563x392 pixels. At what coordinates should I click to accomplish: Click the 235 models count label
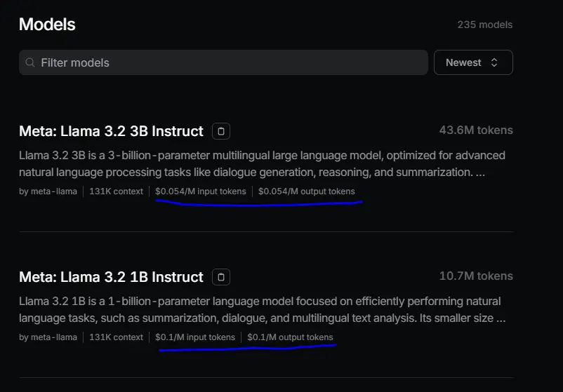[484, 25]
